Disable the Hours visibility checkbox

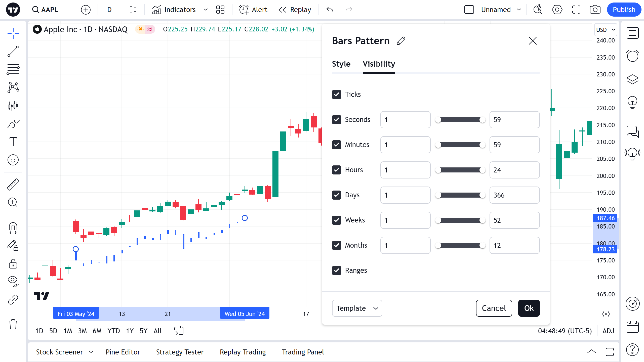(x=337, y=170)
